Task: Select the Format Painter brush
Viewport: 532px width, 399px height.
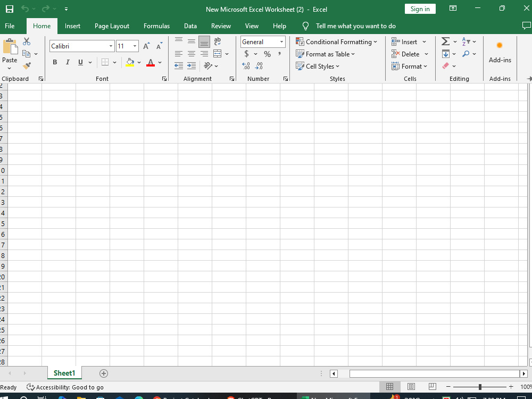Action: (27, 66)
